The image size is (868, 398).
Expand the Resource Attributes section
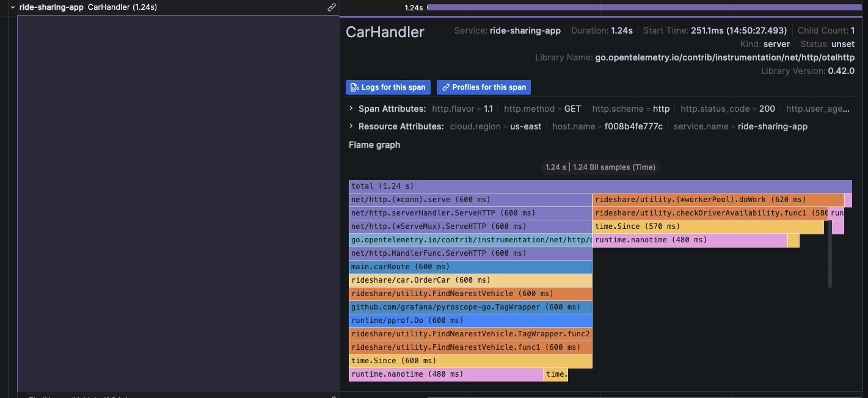(x=351, y=126)
